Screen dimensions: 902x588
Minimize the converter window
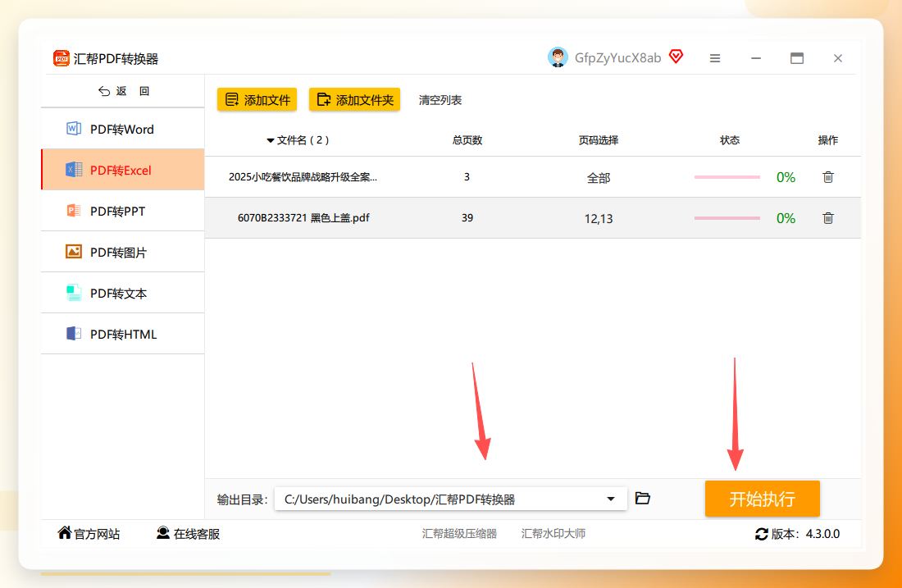pyautogui.click(x=756, y=58)
